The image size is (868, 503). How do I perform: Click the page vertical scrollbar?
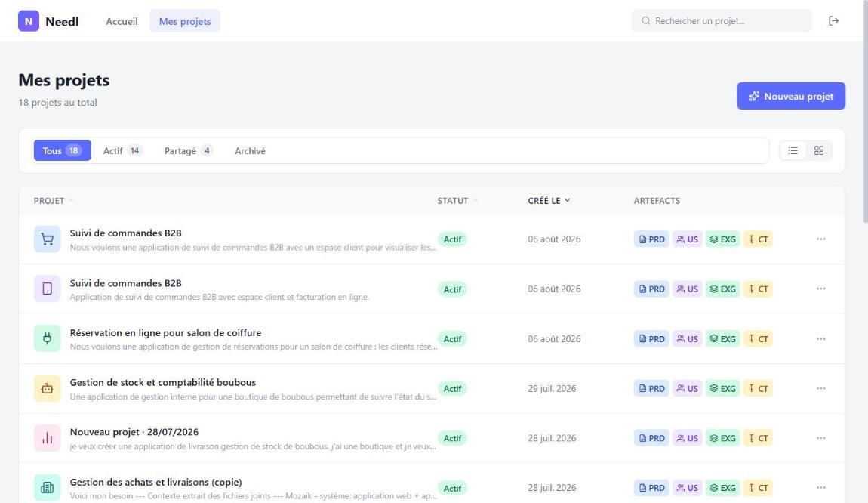tap(865, 111)
